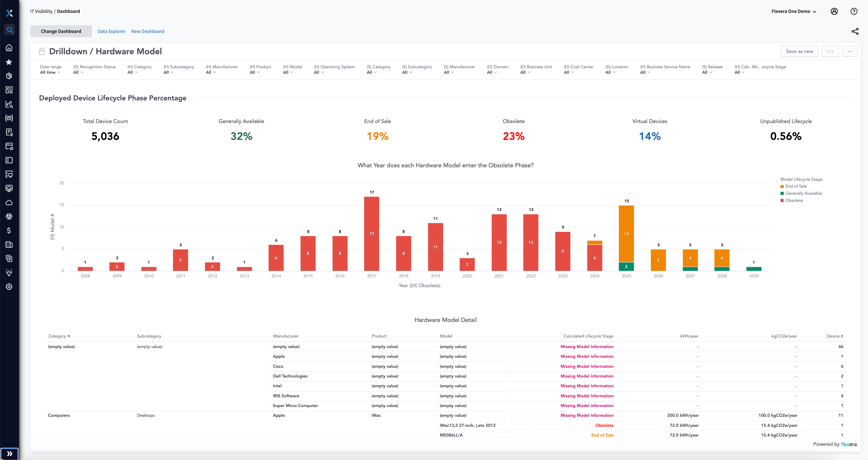Open the gear settings icon in sidebar
This screenshot has height=460, width=868.
[9, 287]
